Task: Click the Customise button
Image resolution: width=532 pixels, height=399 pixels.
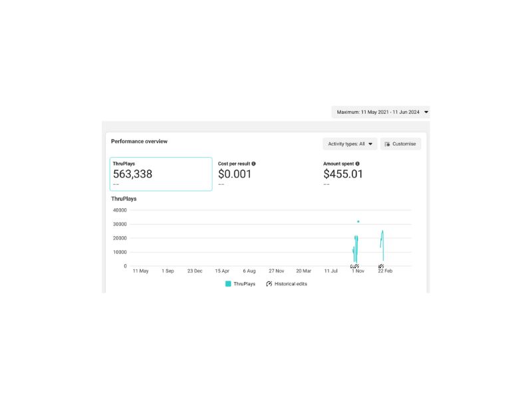Action: pos(400,144)
